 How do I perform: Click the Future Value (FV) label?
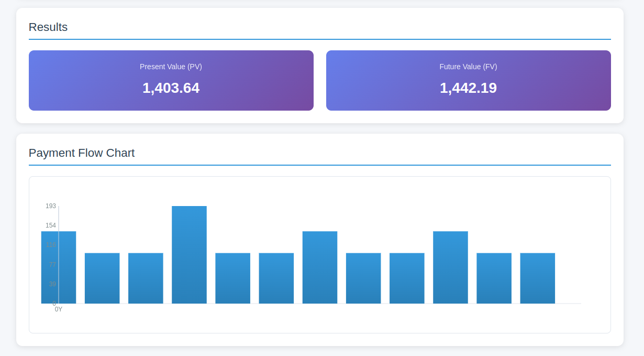468,67
